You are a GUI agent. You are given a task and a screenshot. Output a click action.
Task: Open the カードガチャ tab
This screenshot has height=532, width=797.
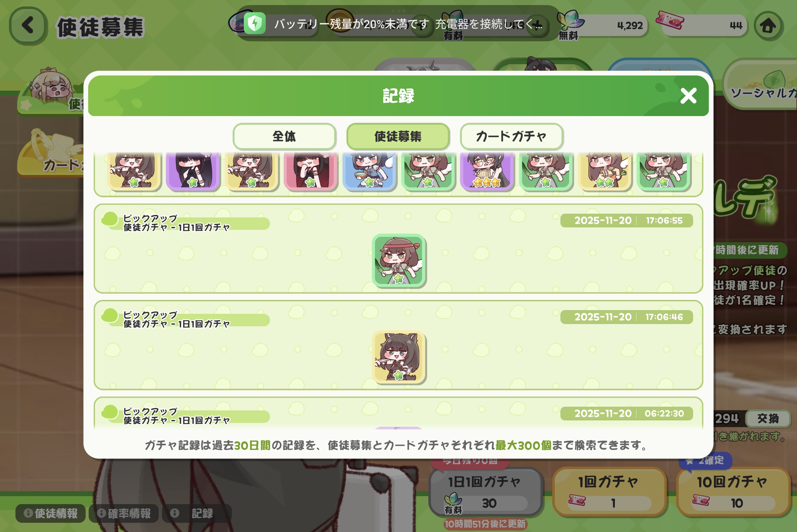coord(512,136)
